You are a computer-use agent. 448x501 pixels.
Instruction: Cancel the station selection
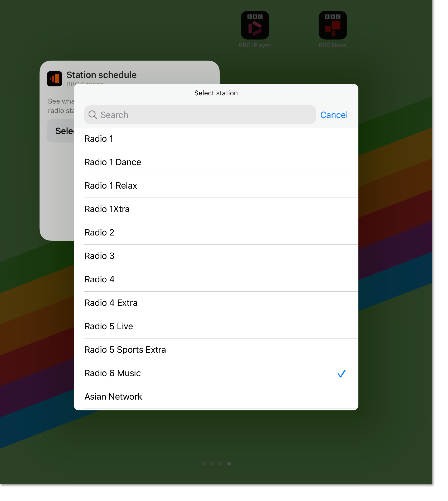(x=334, y=115)
